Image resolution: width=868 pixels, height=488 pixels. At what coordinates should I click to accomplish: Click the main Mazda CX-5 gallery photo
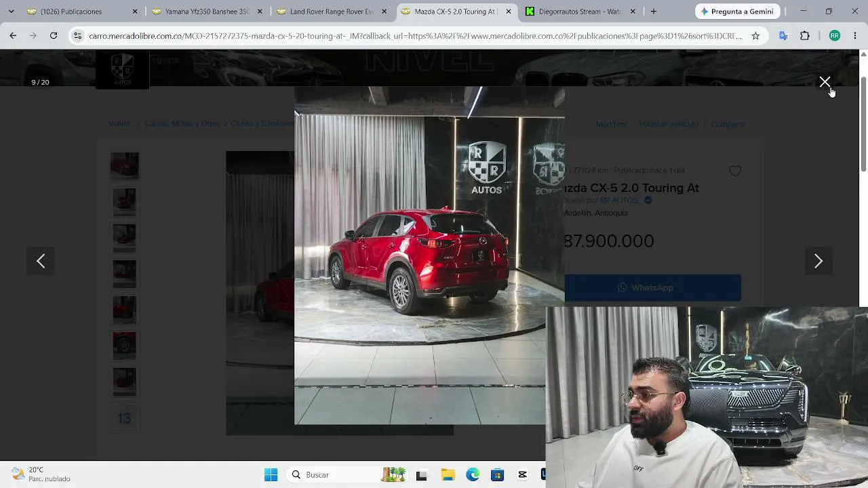(429, 256)
